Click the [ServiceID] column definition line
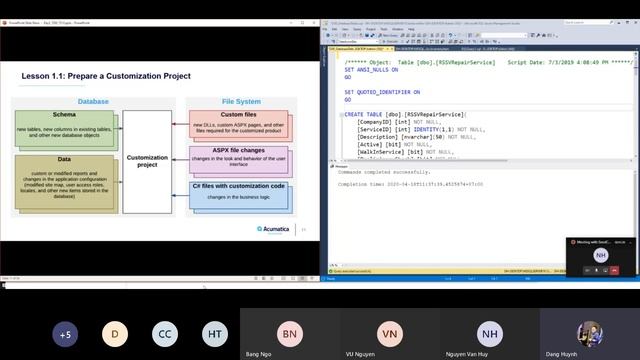 point(421,130)
